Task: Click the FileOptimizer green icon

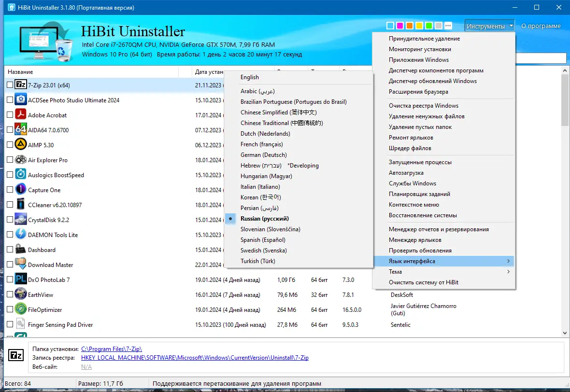Action: click(x=21, y=309)
